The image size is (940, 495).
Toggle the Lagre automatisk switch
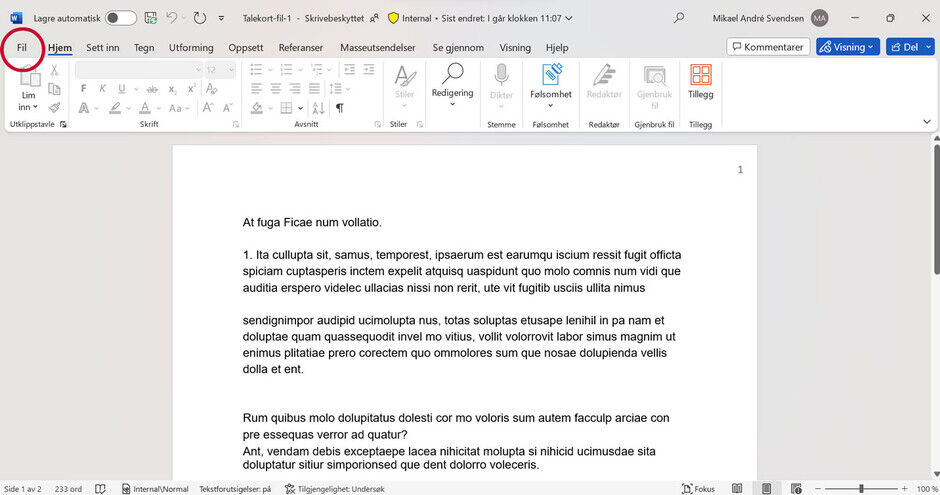coord(120,18)
